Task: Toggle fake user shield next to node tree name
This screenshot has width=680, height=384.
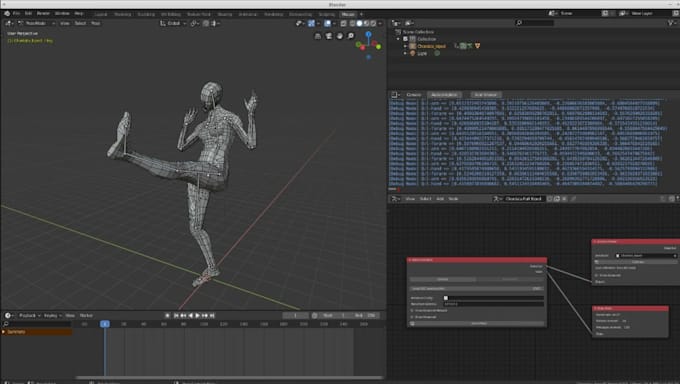Action: [549, 199]
